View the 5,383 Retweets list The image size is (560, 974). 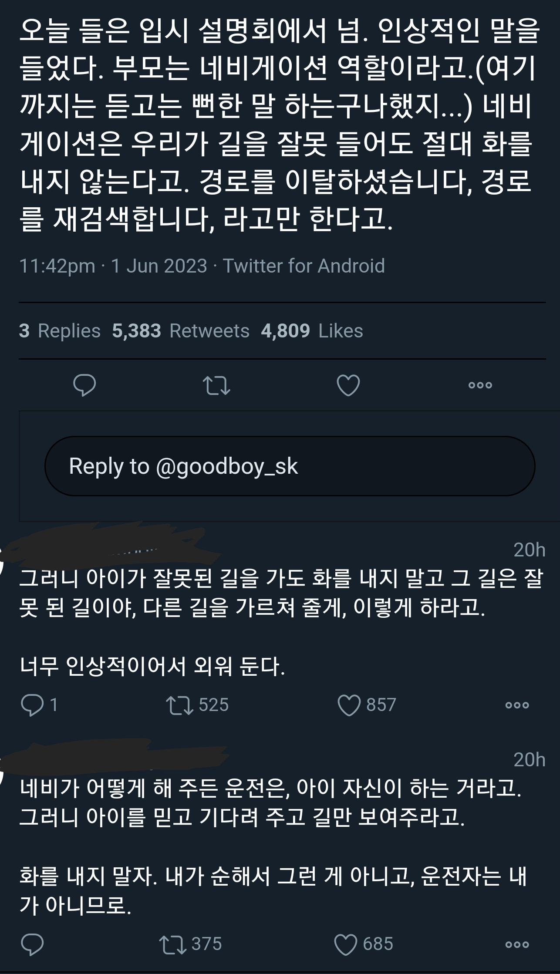[181, 331]
